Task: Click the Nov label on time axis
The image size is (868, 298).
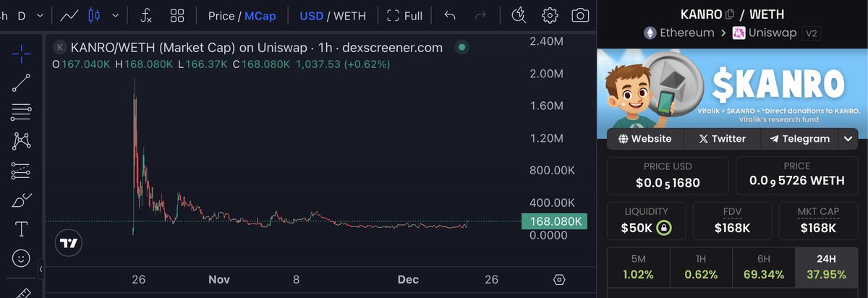Action: click(218, 279)
